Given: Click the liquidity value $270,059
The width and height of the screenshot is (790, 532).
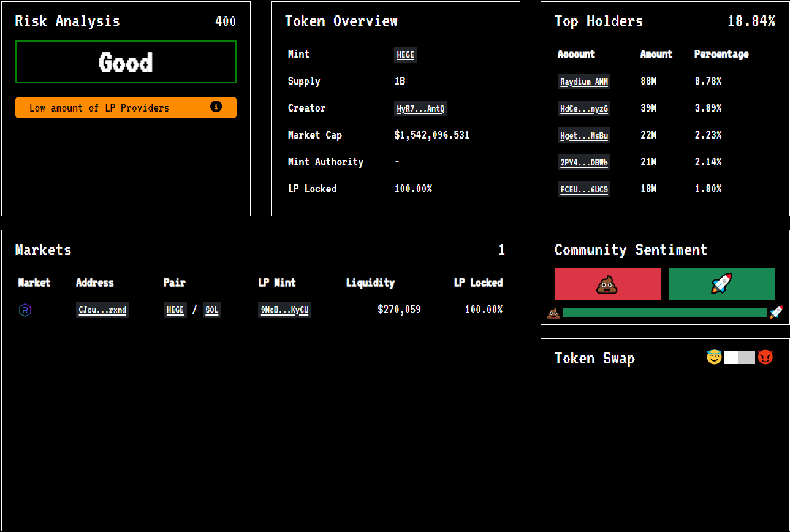Looking at the screenshot, I should coord(400,310).
